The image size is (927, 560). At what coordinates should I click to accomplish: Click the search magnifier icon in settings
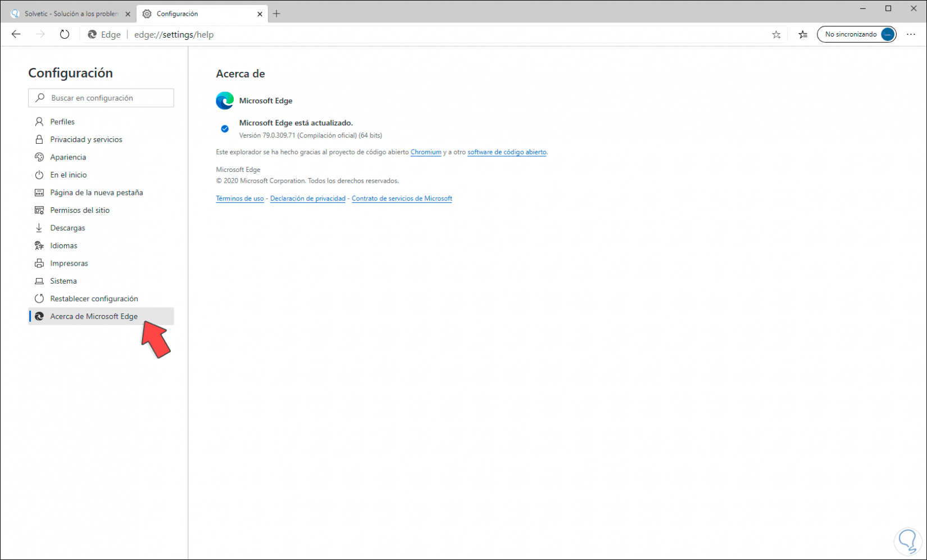coord(40,98)
